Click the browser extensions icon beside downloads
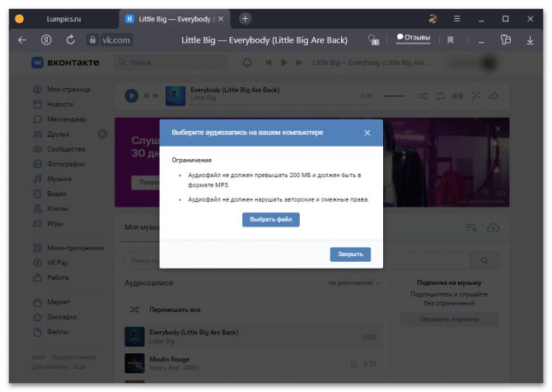 point(506,40)
